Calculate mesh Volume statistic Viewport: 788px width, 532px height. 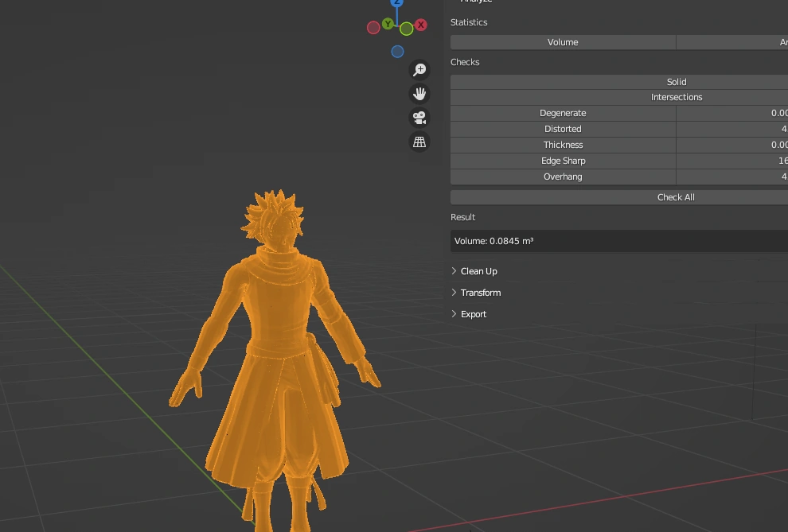point(563,42)
